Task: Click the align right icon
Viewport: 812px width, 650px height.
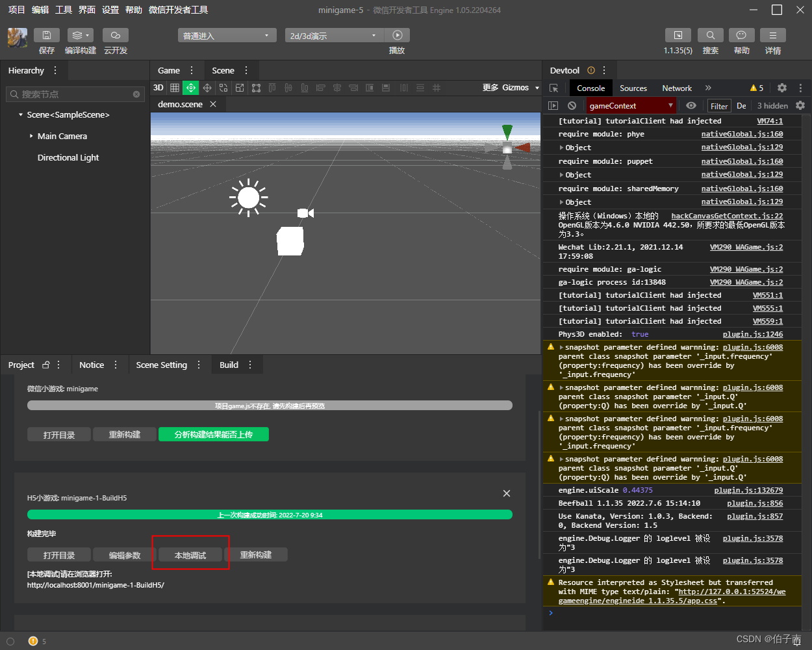Action: (353, 88)
